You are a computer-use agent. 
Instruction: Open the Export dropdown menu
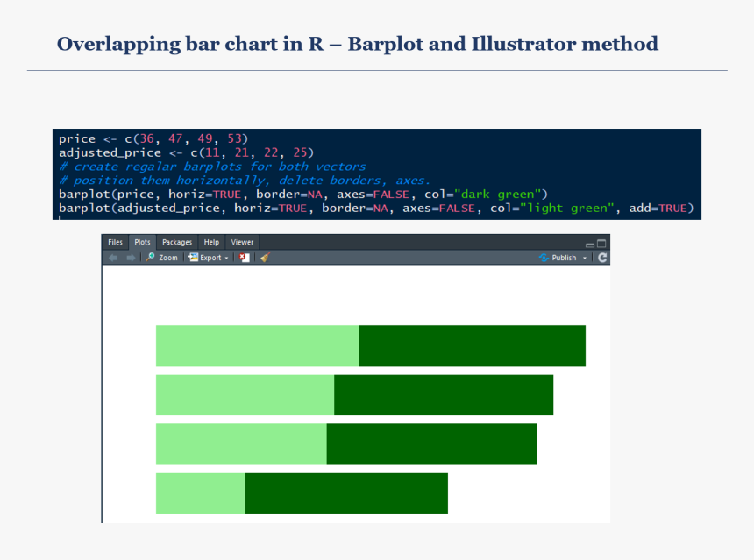point(209,258)
